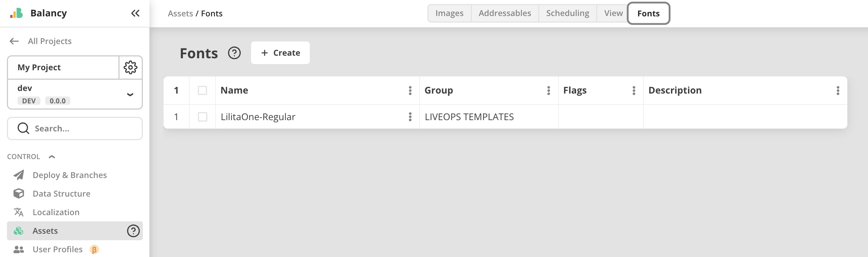Open the Scheduling tab
The height and width of the screenshot is (257, 868).
[x=567, y=13]
